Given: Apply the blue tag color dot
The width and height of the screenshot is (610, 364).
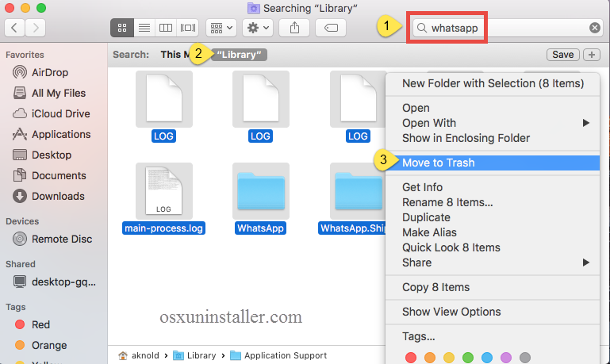Looking at the screenshot, I should (x=487, y=358).
